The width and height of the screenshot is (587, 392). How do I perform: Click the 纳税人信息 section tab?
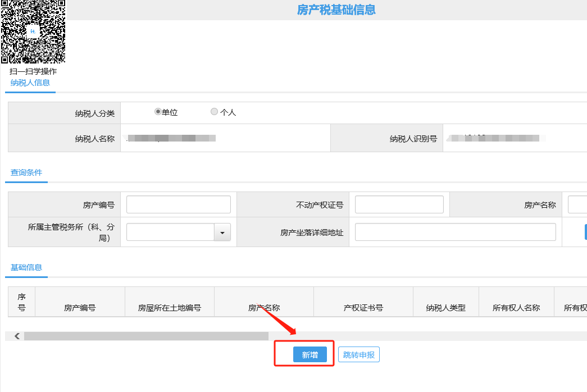coord(30,83)
